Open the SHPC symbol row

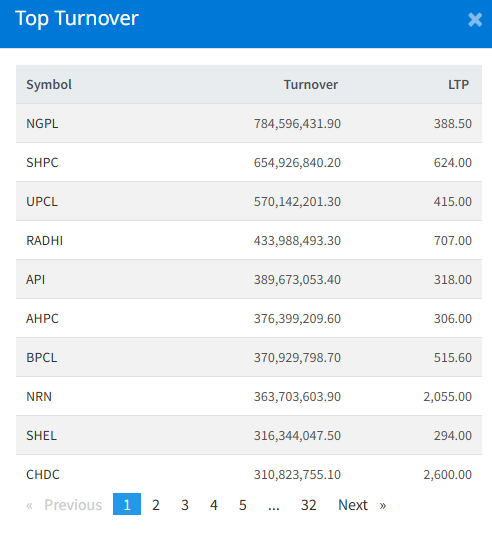tap(249, 162)
